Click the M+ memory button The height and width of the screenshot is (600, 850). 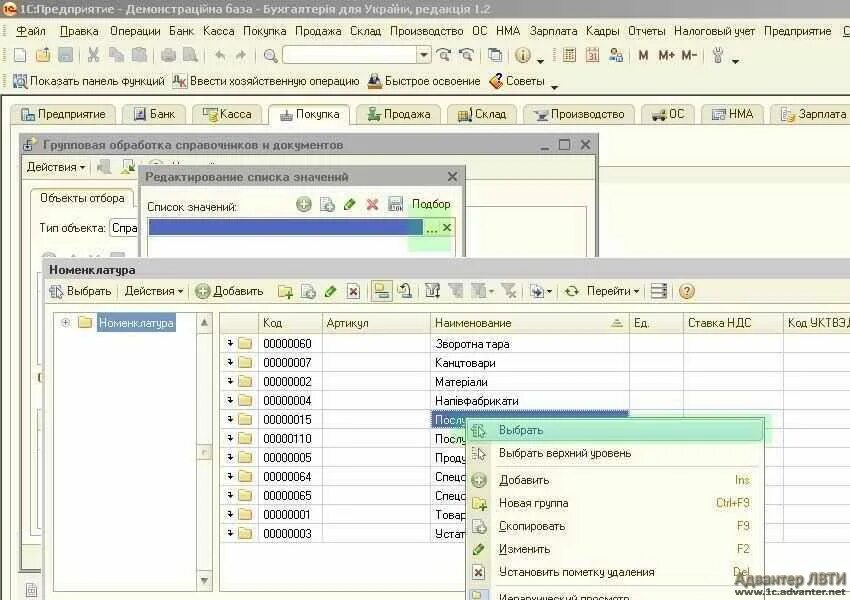[666, 55]
